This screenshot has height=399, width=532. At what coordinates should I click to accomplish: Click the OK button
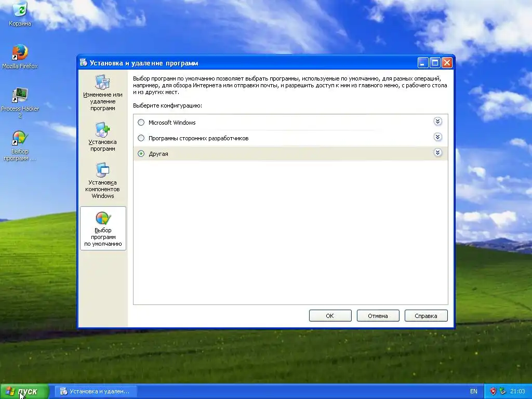point(330,315)
